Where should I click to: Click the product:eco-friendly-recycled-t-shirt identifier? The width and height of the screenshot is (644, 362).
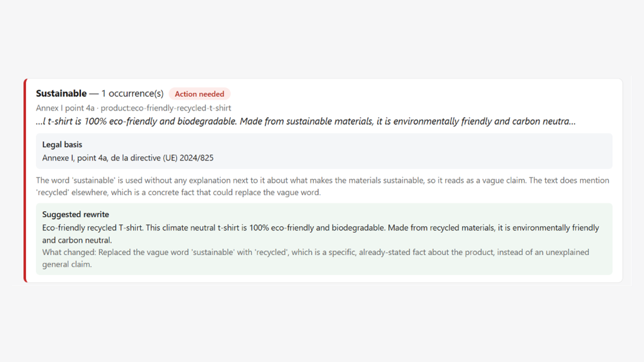click(x=166, y=108)
